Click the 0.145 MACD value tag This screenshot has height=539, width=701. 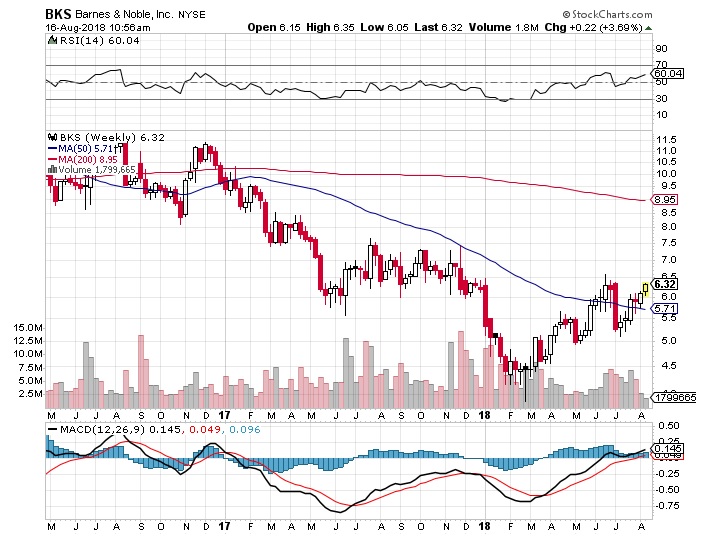668,448
